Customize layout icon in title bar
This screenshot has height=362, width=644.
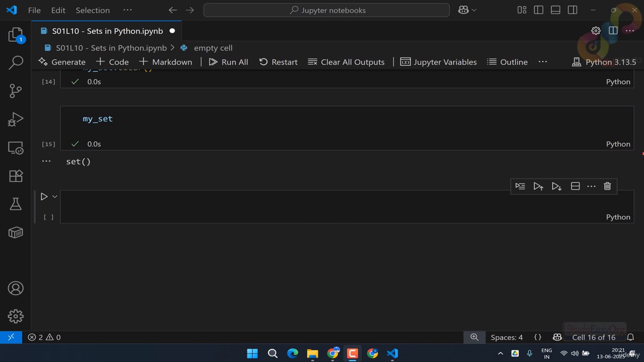(522, 10)
